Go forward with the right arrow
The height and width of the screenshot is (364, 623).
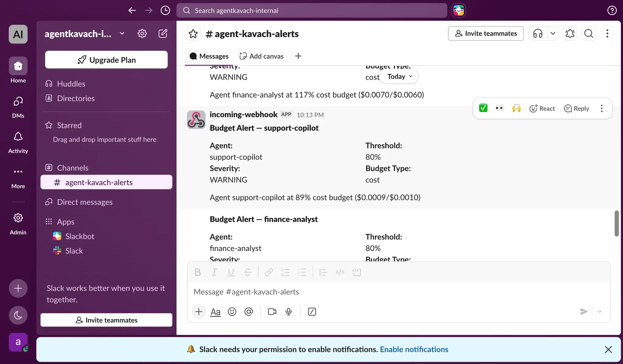click(x=149, y=10)
